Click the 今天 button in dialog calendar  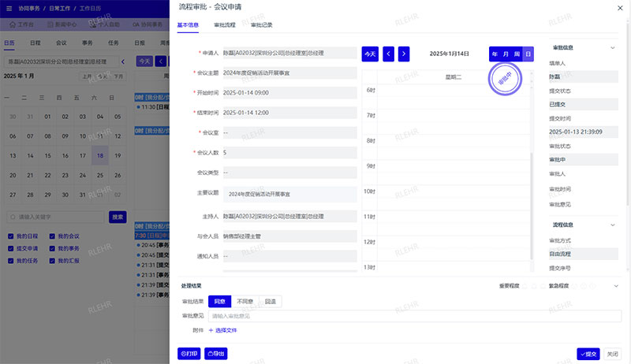370,54
